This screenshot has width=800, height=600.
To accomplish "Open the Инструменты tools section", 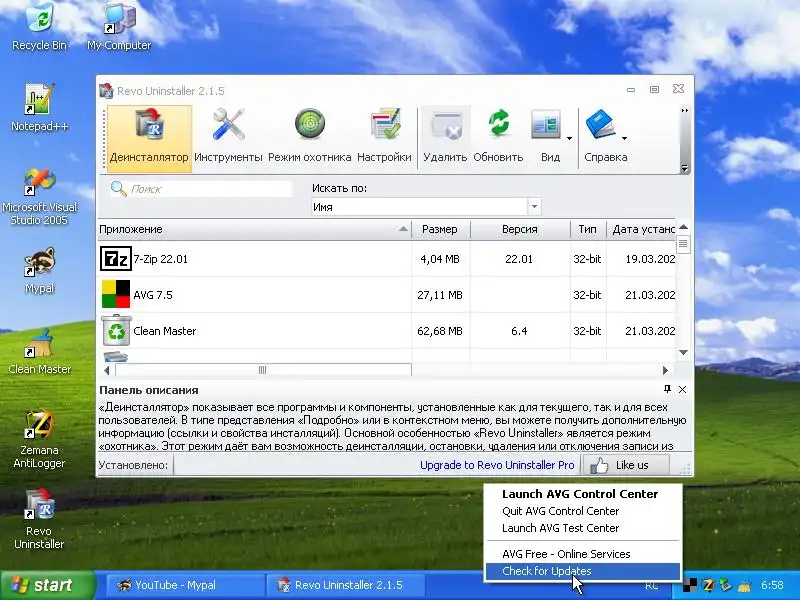I will pyautogui.click(x=228, y=138).
